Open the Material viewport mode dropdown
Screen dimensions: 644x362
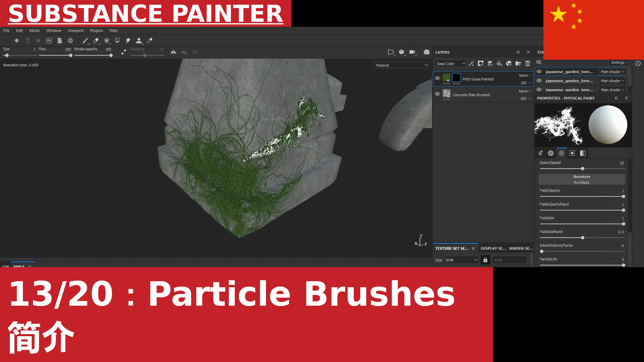[x=401, y=65]
